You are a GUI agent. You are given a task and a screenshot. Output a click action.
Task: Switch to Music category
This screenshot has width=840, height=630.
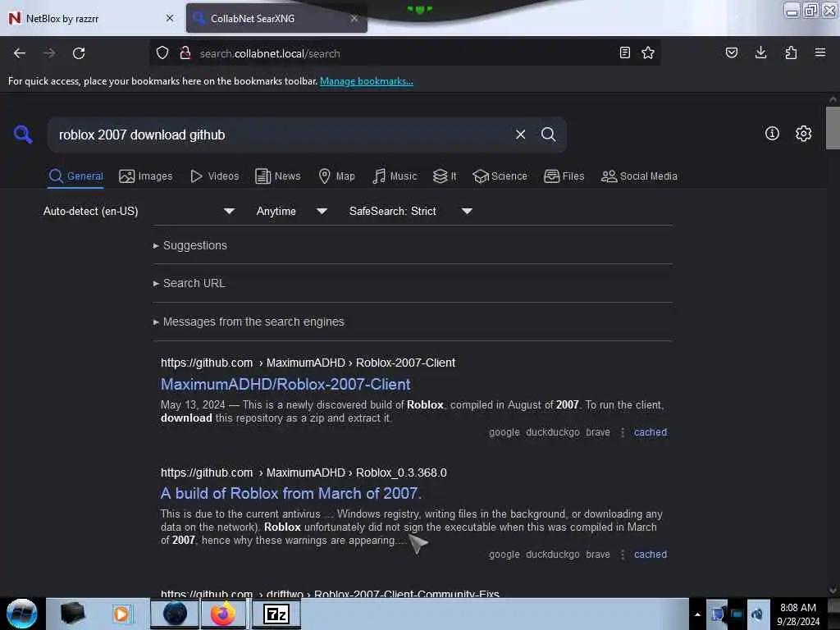(395, 176)
